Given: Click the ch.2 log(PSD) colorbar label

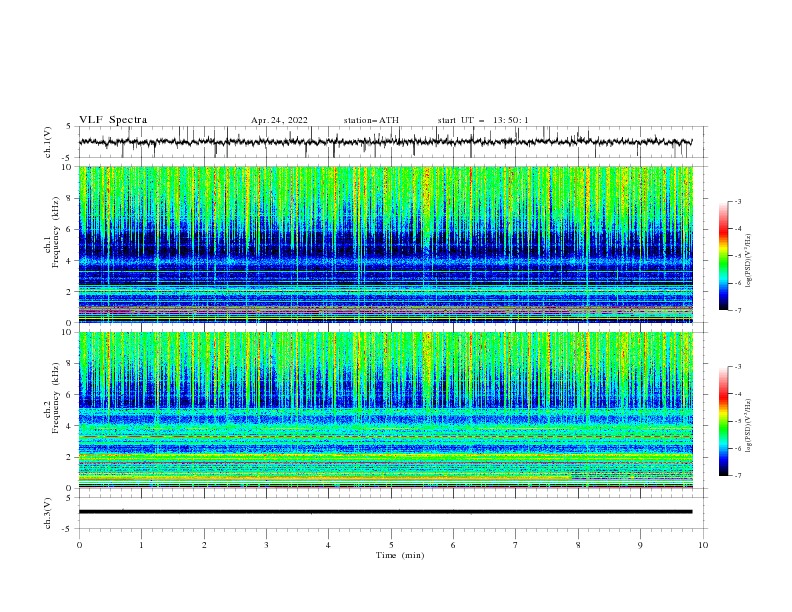Looking at the screenshot, I should click(x=748, y=425).
